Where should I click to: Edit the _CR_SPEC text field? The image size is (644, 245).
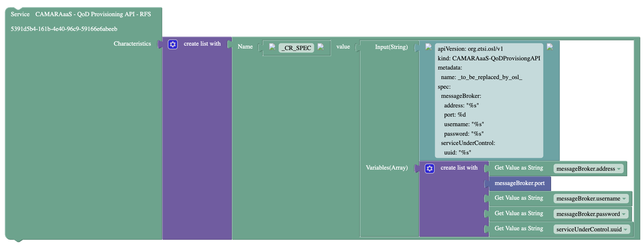pos(296,48)
